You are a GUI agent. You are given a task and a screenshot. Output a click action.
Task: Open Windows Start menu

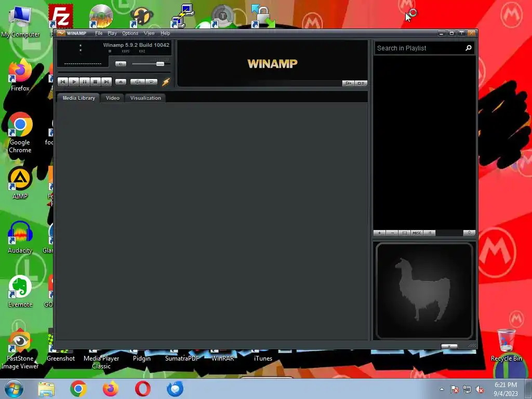tap(14, 389)
